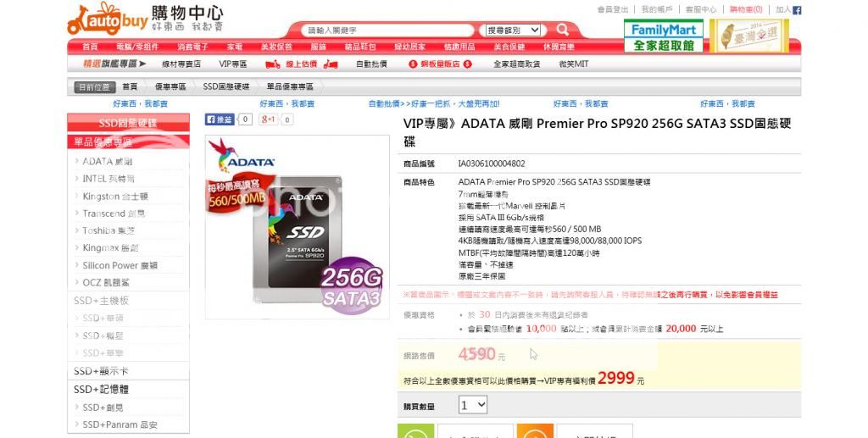Click the Facebook join icon at top right
Viewport: 868px width, 438px height.
pos(797,10)
